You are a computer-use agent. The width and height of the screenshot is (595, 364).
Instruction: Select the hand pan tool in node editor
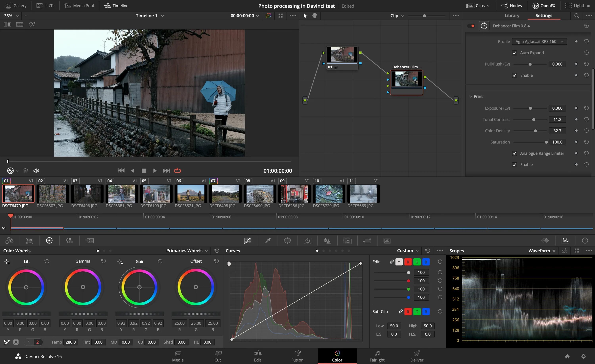click(x=314, y=16)
